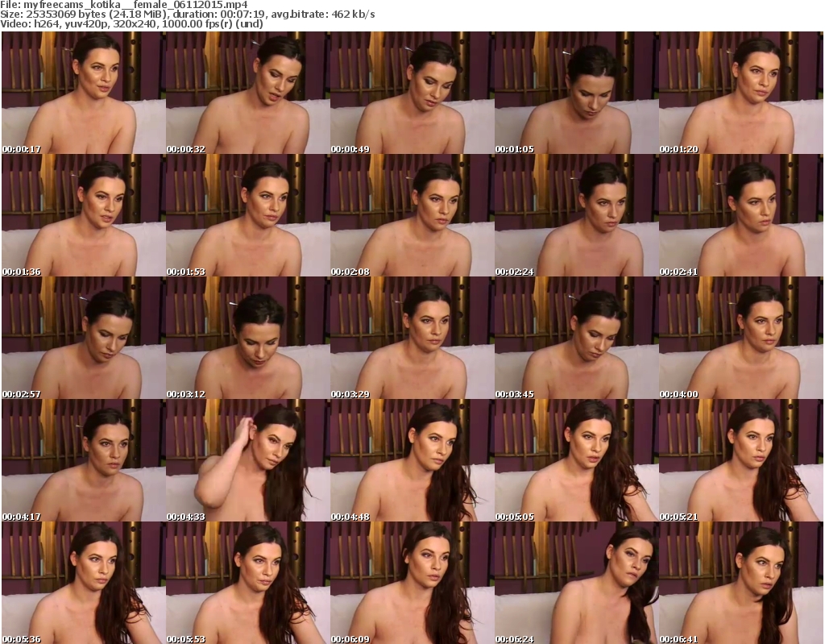View the frame stamped 00:06:41
The height and width of the screenshot is (644, 825).
[741, 583]
